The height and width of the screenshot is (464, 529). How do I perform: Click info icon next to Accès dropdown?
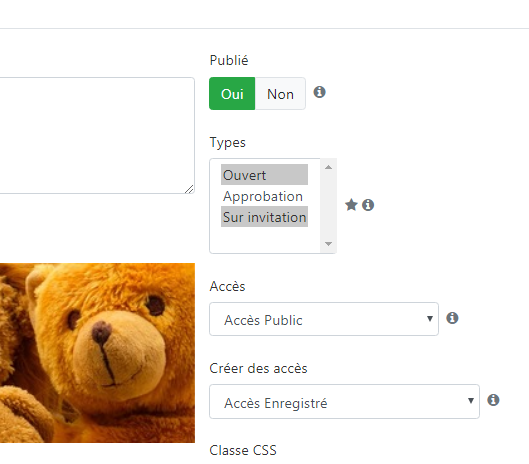pyautogui.click(x=452, y=318)
